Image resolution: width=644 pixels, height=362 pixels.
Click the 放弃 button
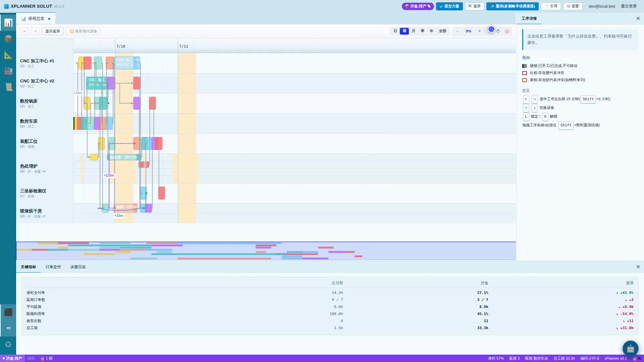click(475, 6)
